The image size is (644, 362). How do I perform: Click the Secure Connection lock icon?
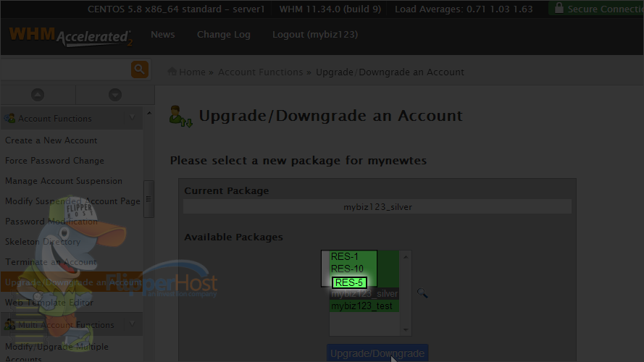[559, 8]
